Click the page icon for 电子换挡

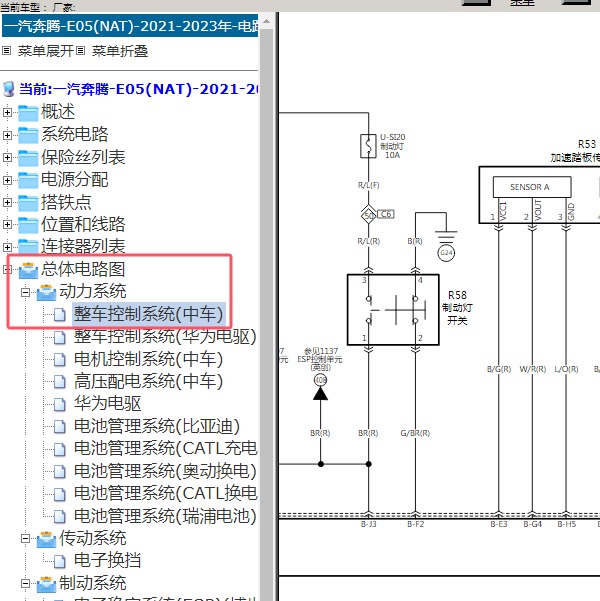click(59, 561)
